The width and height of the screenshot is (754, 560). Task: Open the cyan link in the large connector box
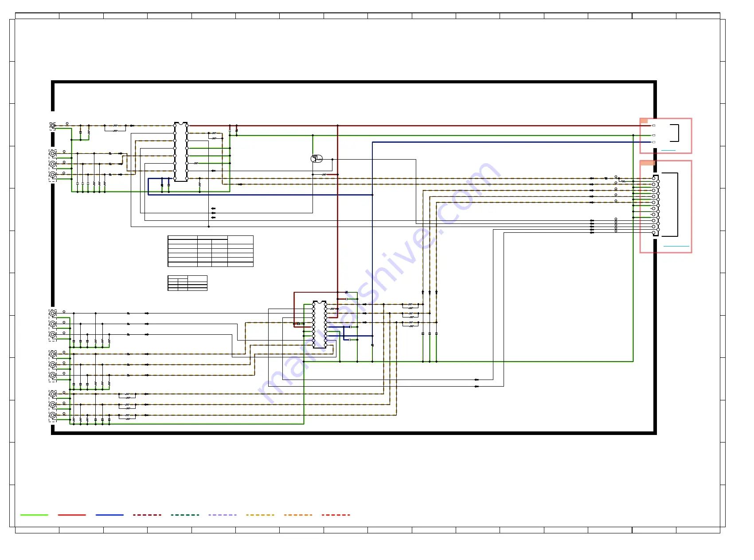click(x=676, y=246)
